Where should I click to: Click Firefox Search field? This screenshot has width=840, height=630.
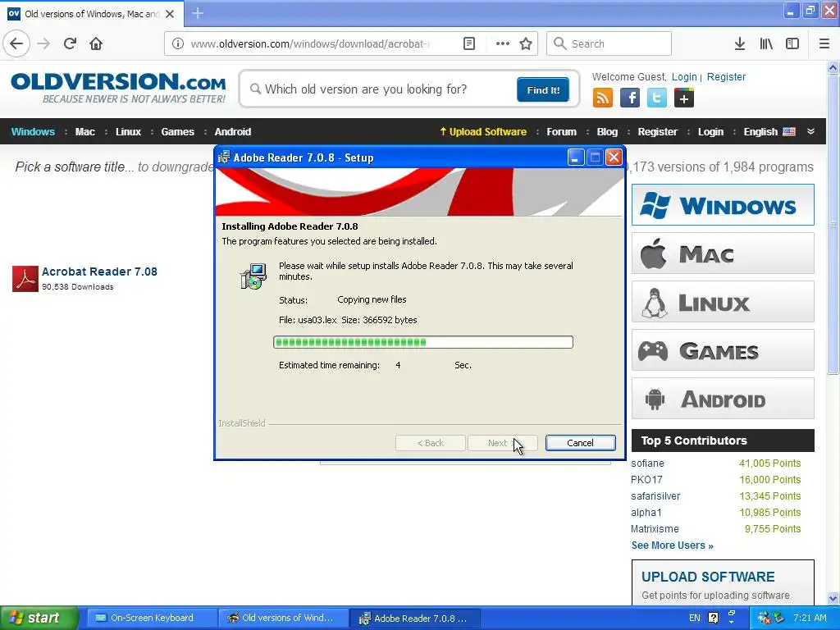[x=609, y=43]
